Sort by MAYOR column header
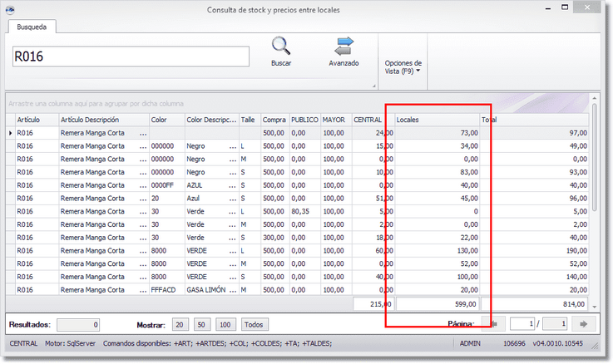The image size is (613, 364). click(336, 120)
